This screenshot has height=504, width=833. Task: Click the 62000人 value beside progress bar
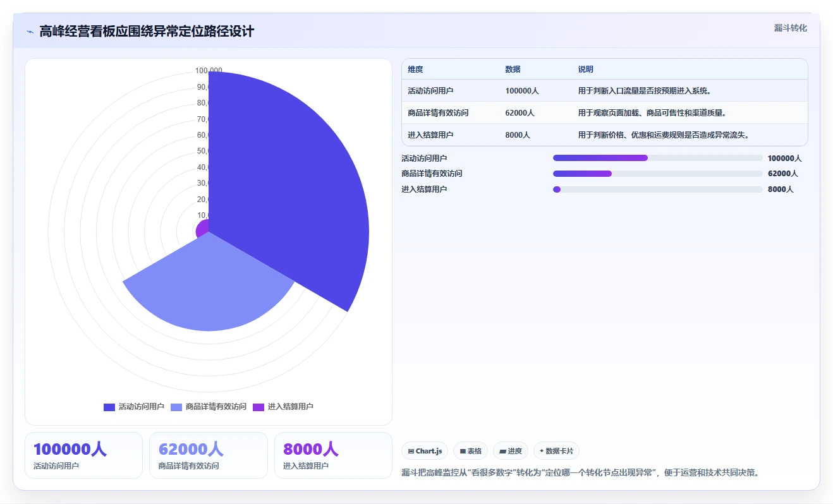pos(782,174)
